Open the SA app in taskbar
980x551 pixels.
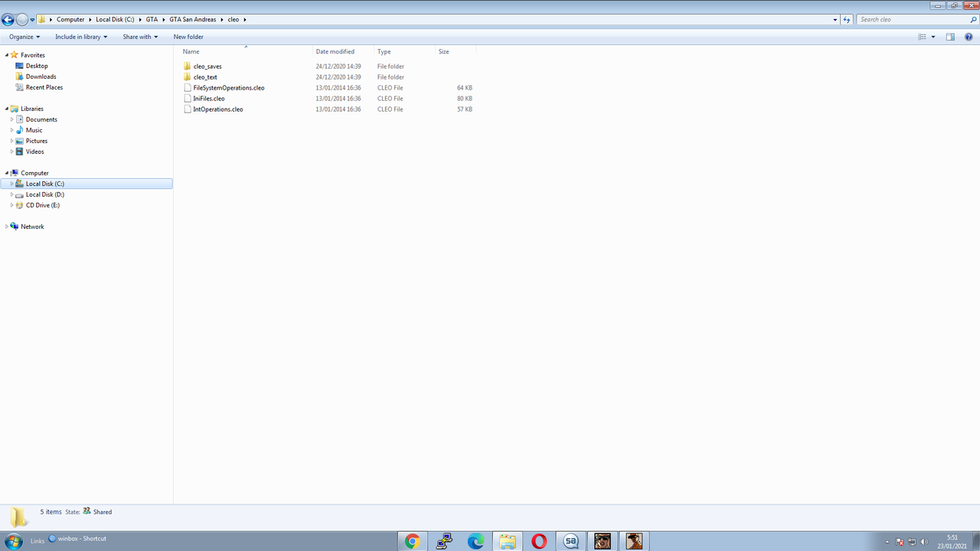point(570,541)
